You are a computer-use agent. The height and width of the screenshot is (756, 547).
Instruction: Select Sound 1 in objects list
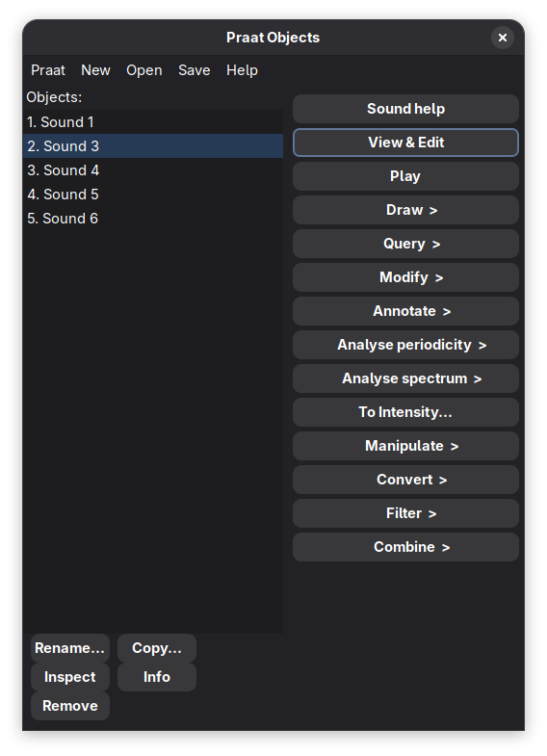pos(153,122)
